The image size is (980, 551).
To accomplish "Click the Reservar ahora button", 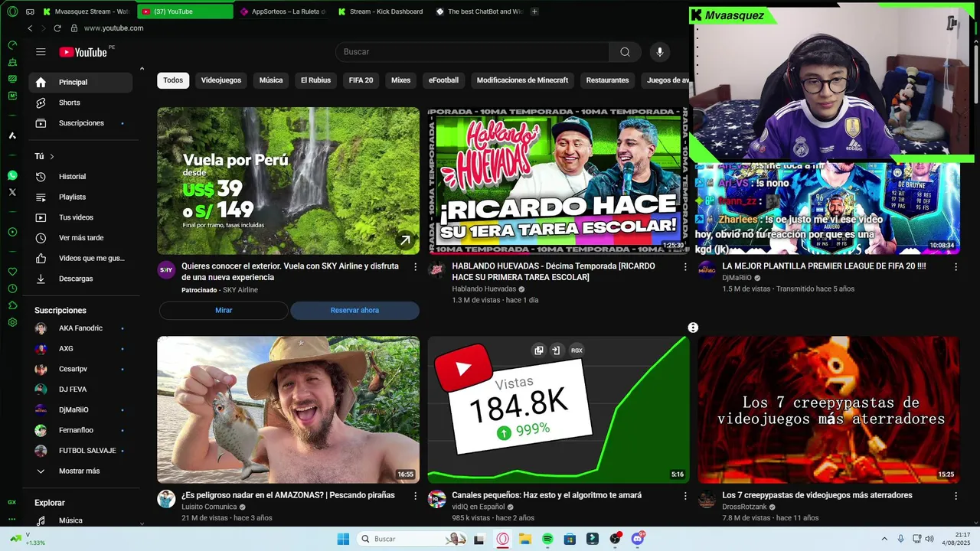I will (x=354, y=311).
